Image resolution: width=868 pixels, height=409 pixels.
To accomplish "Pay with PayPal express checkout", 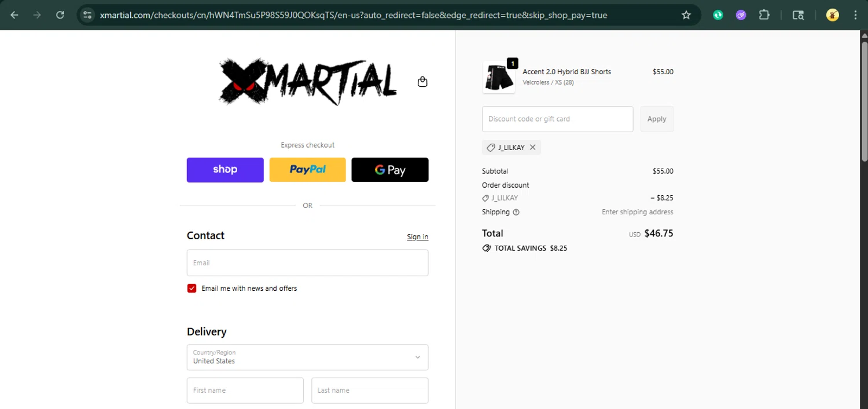I will click(x=307, y=170).
